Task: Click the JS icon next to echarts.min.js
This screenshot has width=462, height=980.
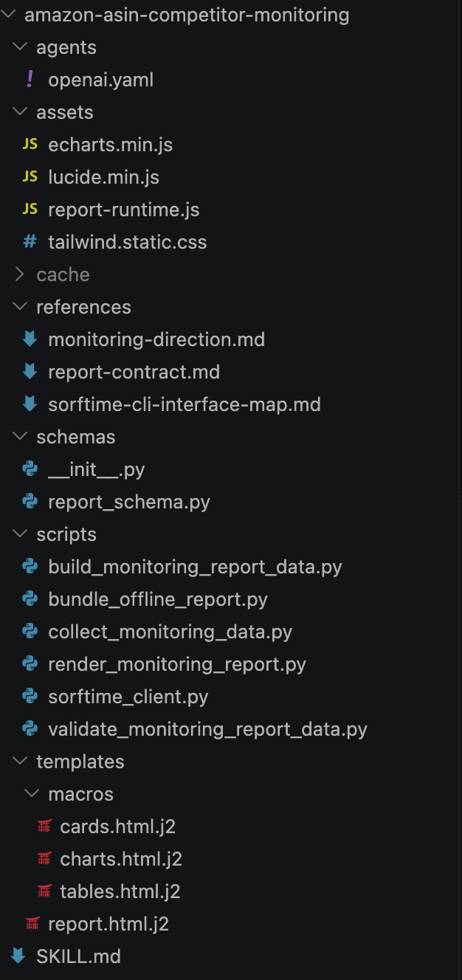Action: (30, 145)
